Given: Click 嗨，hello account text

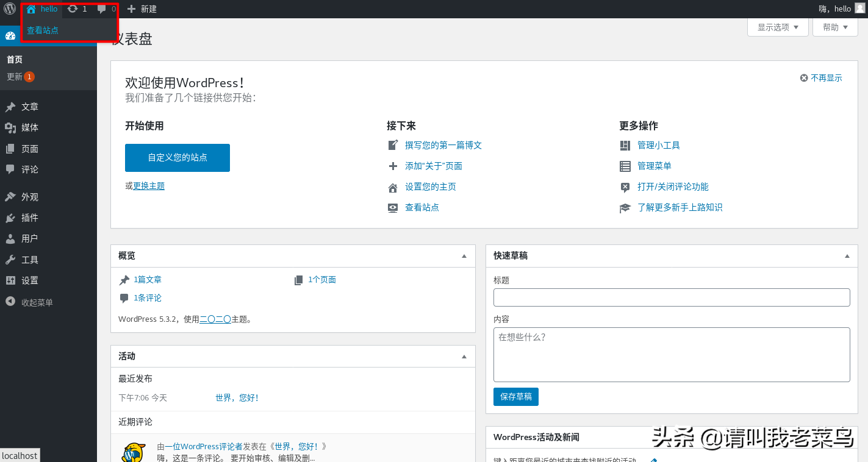Looking at the screenshot, I should click(834, 9).
